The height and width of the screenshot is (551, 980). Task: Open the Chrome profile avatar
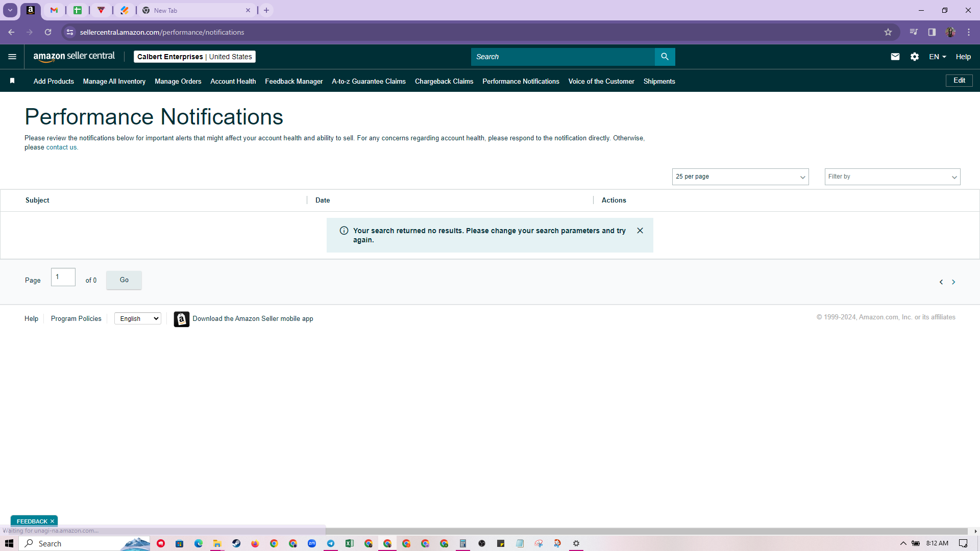[950, 32]
